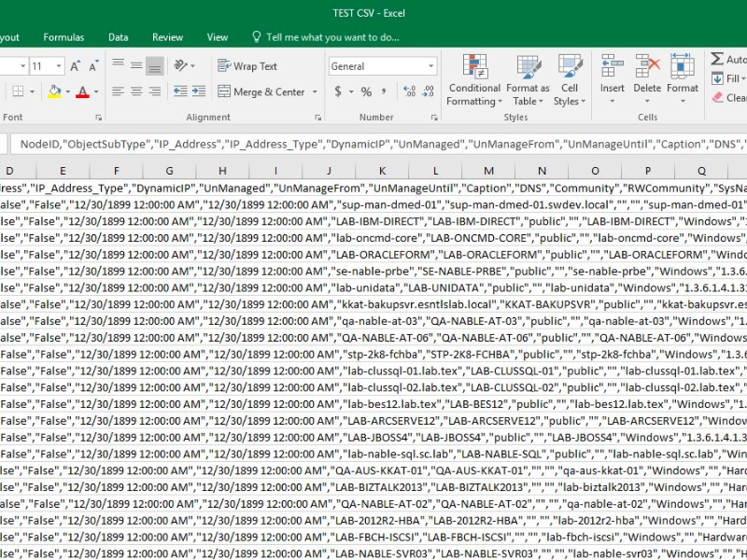Click the row containing LAB-BIZTALK2013
The height and width of the screenshot is (560, 747).
pos(373,487)
